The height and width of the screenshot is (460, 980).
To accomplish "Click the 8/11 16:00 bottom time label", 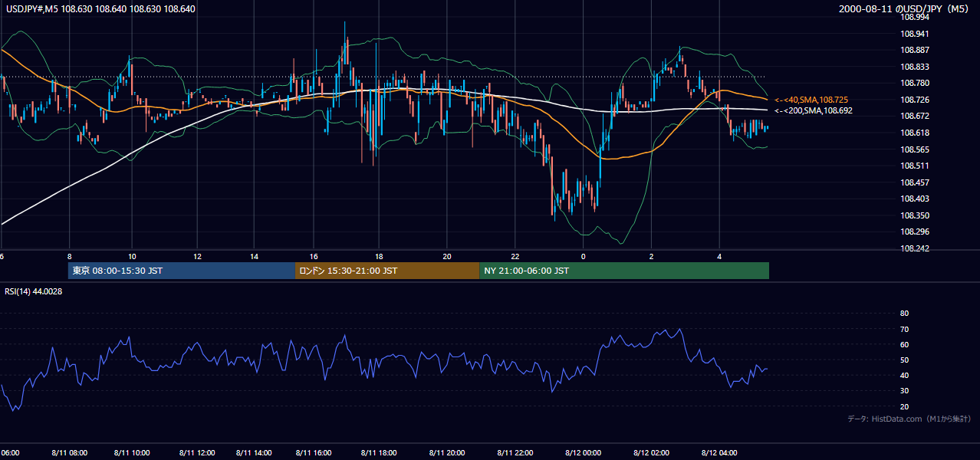I will pyautogui.click(x=314, y=453).
